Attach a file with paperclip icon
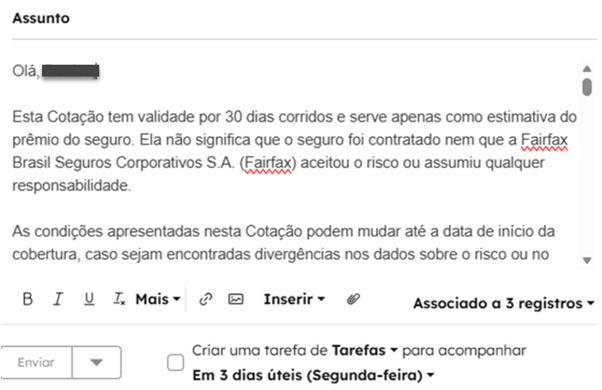 (x=353, y=299)
